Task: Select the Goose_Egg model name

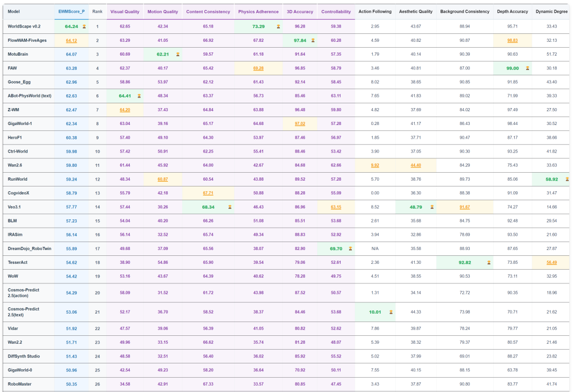Action: [x=19, y=82]
